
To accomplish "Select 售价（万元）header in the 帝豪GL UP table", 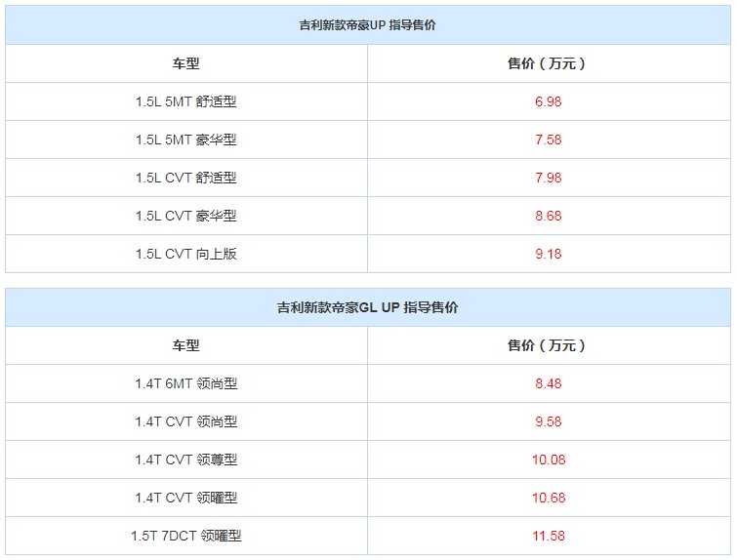I will tap(548, 345).
